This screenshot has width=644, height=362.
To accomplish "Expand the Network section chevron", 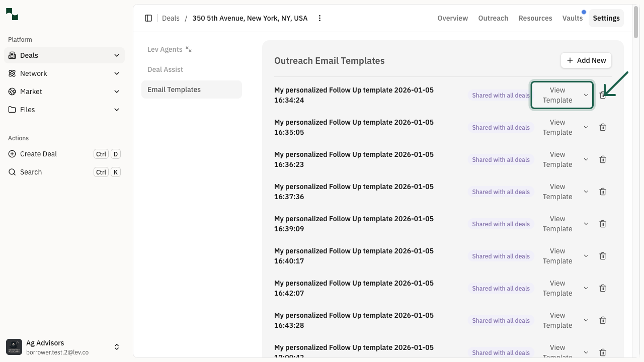I will (x=117, y=73).
